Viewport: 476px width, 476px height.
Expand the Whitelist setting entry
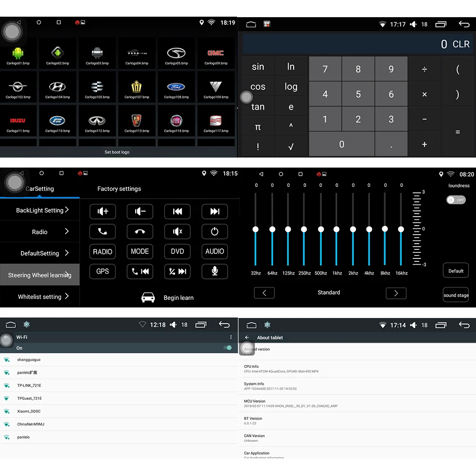[40, 297]
